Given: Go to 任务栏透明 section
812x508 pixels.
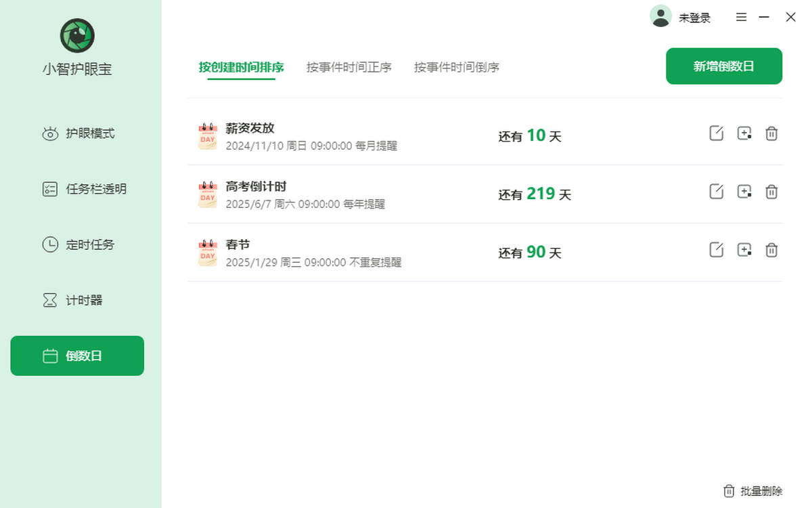Looking at the screenshot, I should point(84,189).
